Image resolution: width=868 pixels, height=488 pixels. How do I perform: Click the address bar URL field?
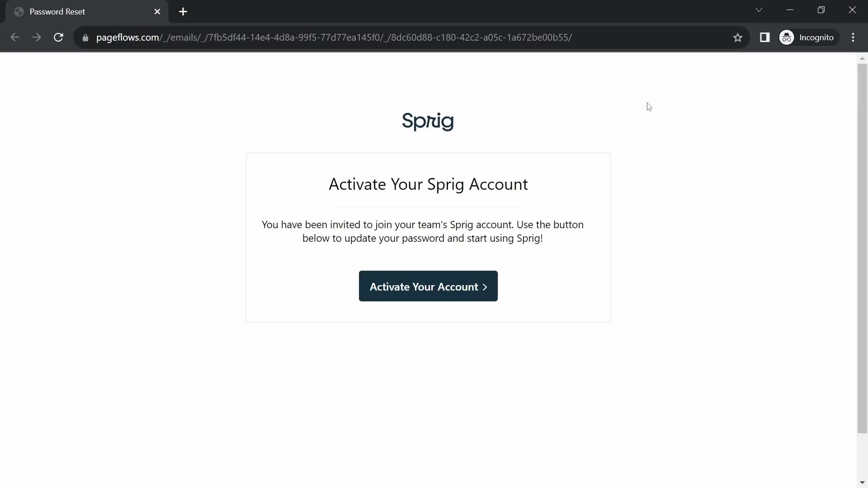point(334,37)
